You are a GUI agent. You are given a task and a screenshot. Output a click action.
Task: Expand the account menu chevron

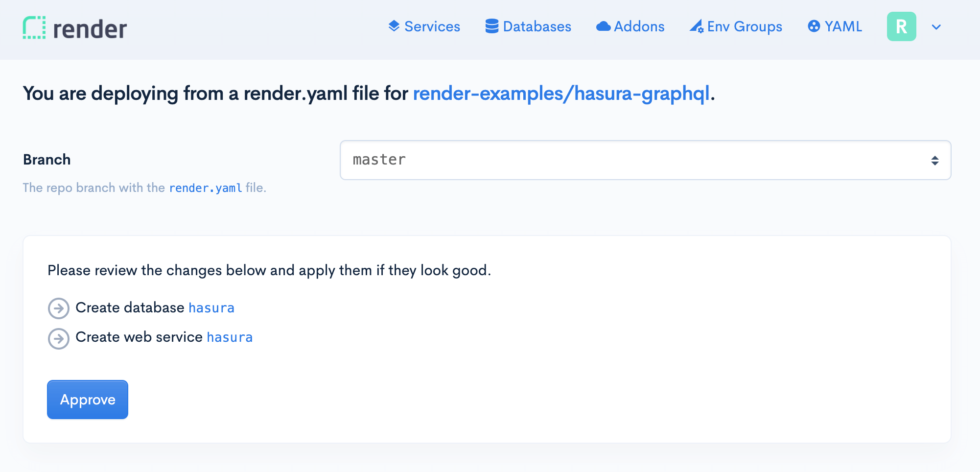coord(936,27)
